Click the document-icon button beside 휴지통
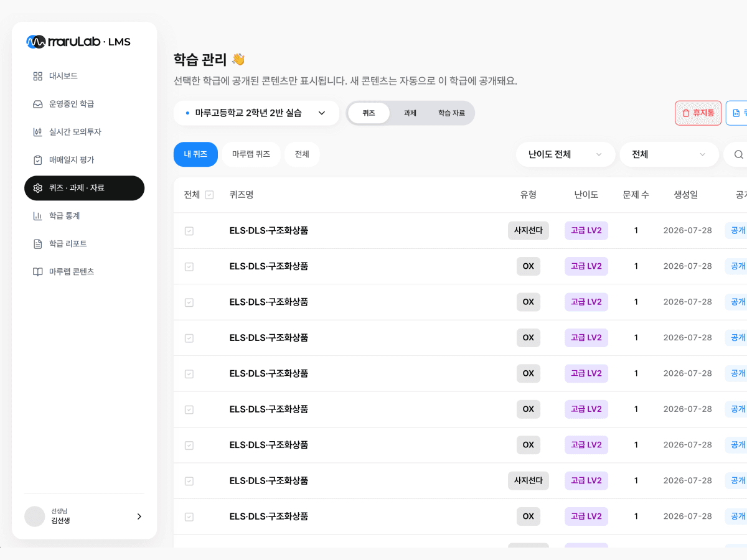Screen dimensions: 747x560 click(737, 113)
